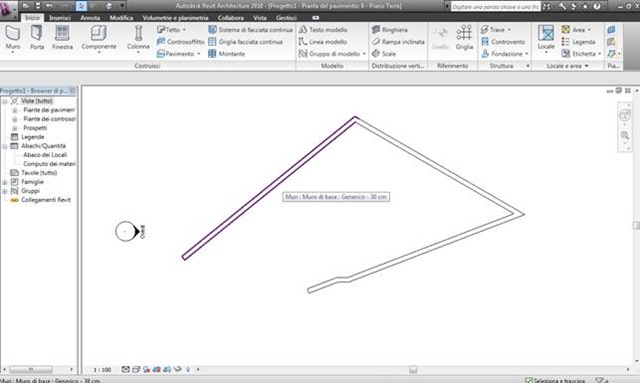Switch to the Collabora ribbon tab
Screen dimensions: 640x383
231,18
